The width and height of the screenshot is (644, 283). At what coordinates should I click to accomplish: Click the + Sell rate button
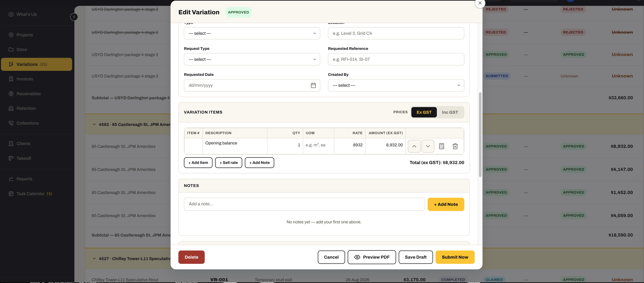(228, 162)
